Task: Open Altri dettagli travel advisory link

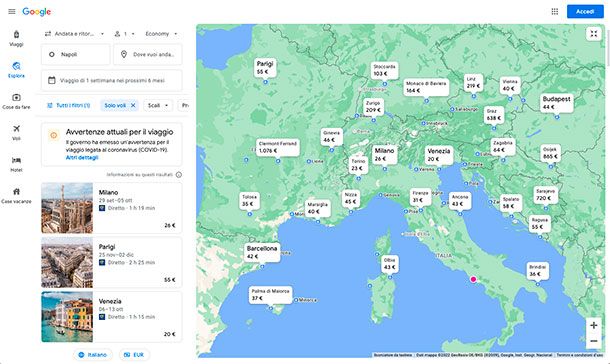Action: (x=82, y=158)
